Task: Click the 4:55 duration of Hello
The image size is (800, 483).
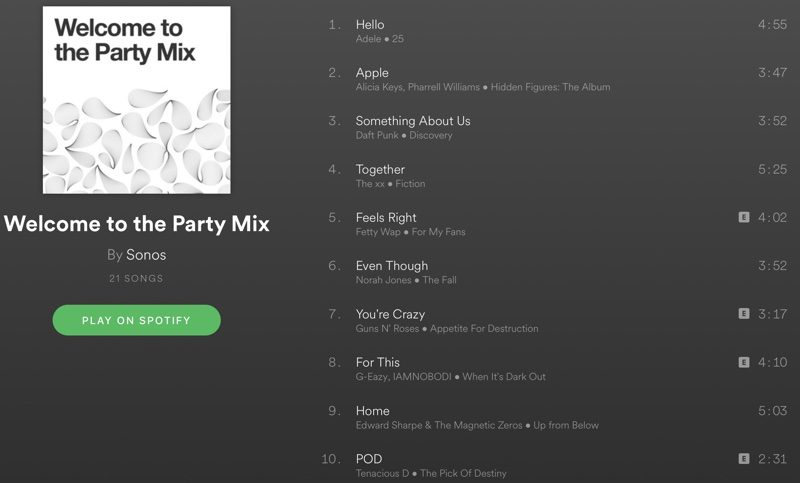Action: (x=772, y=24)
